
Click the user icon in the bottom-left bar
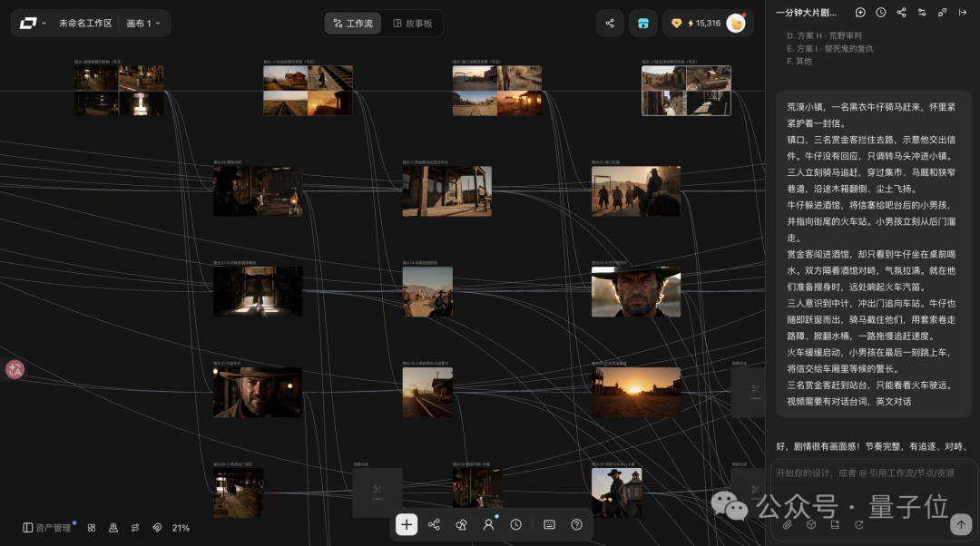(113, 528)
